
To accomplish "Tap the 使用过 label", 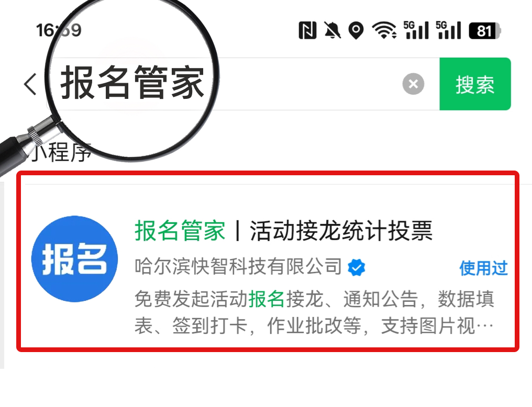I will pyautogui.click(x=483, y=268).
